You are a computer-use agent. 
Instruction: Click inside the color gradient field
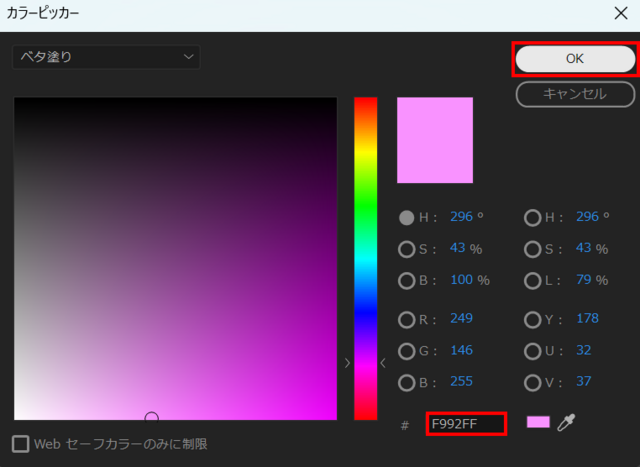[175, 258]
